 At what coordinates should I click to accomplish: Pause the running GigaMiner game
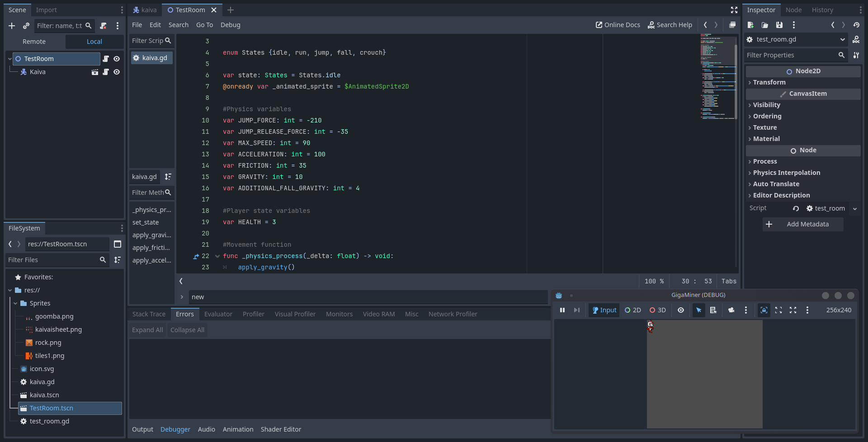pos(562,310)
